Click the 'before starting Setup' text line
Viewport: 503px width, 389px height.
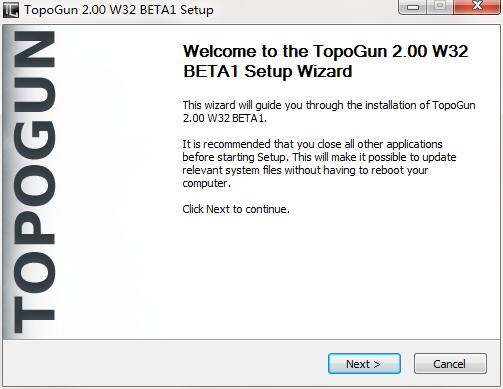point(319,157)
